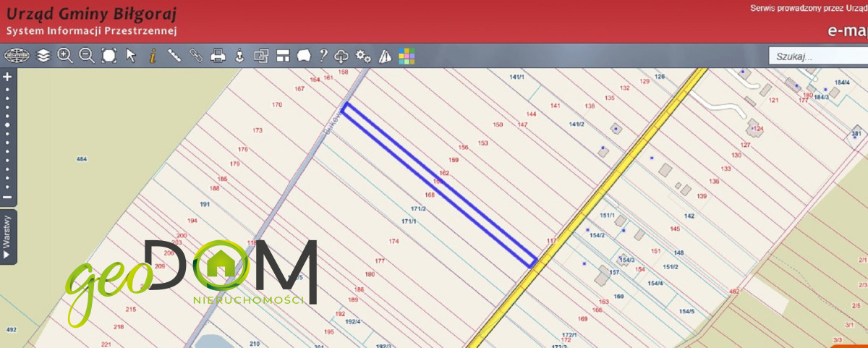This screenshot has width=868, height=348.
Task: Click parcel number 157
Action: coord(614,273)
